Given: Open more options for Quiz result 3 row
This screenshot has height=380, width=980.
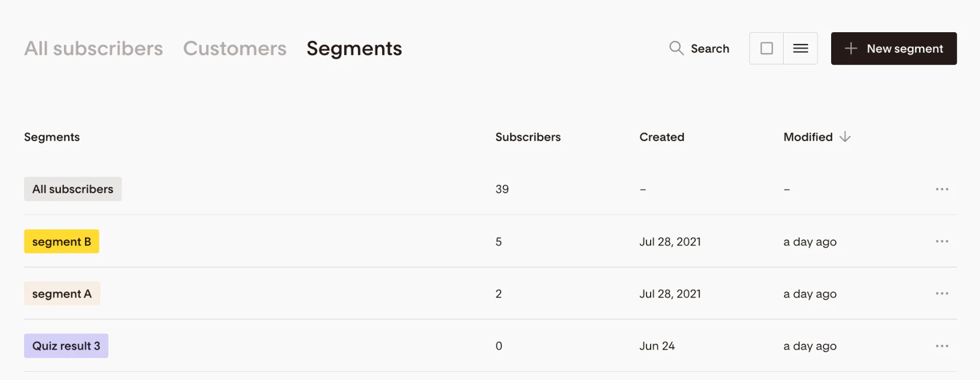Looking at the screenshot, I should click(x=942, y=346).
